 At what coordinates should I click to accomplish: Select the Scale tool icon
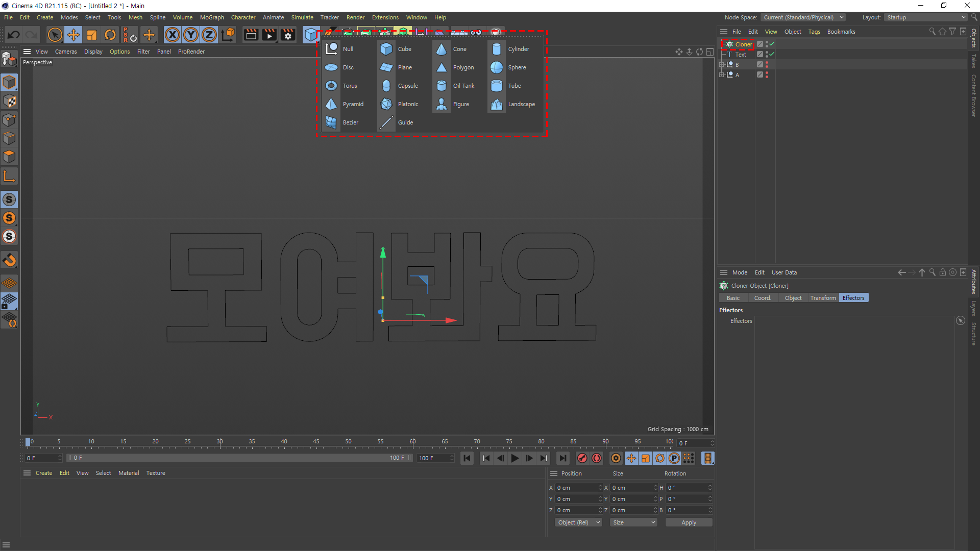click(x=92, y=35)
